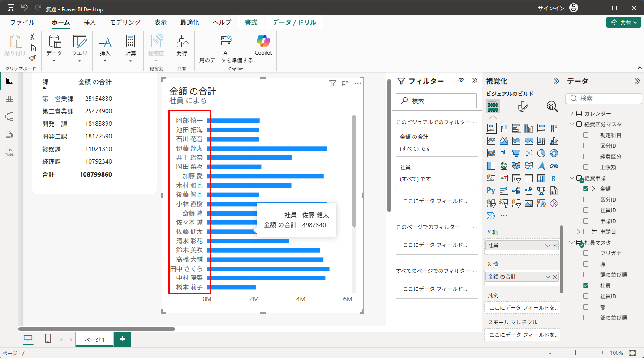Select the globe map visual
The height and width of the screenshot is (358, 644).
pos(504,166)
